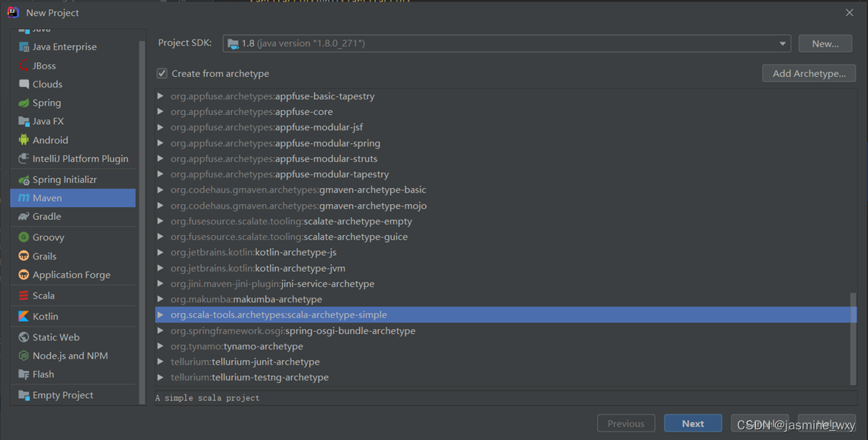868x440 pixels.
Task: Click the Node.js and NPM icon
Action: (24, 356)
